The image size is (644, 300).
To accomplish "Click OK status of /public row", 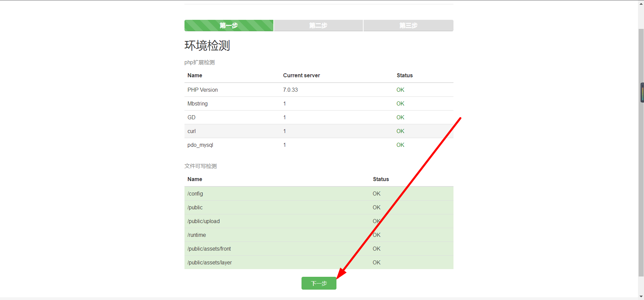I will pyautogui.click(x=377, y=207).
